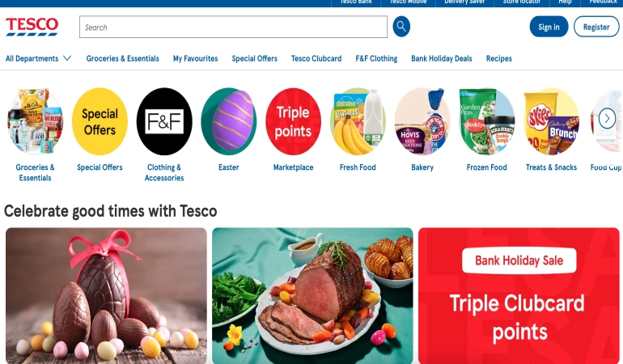The width and height of the screenshot is (623, 364).
Task: Select the Bakery category icon
Action: [422, 121]
